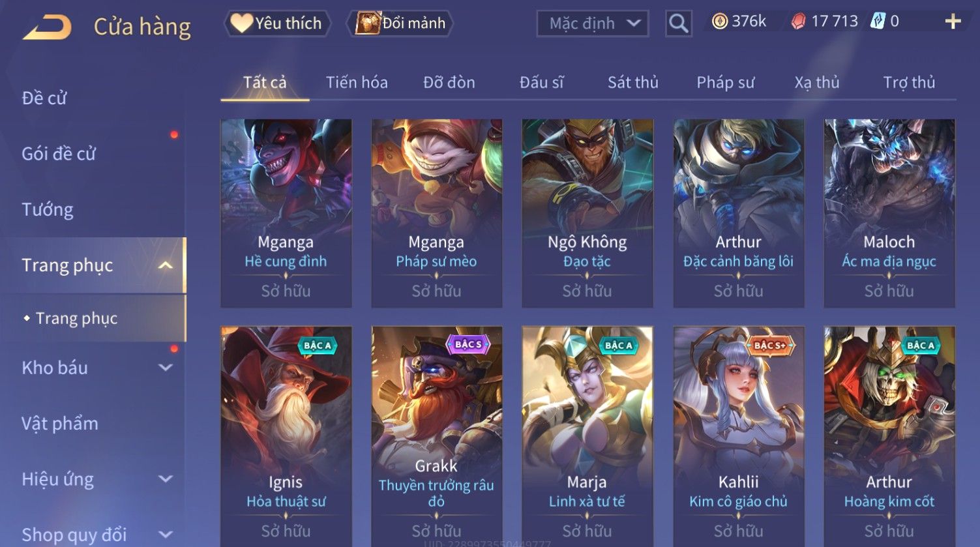The width and height of the screenshot is (980, 547).
Task: Select the Pháp sư category tab
Action: (x=725, y=83)
